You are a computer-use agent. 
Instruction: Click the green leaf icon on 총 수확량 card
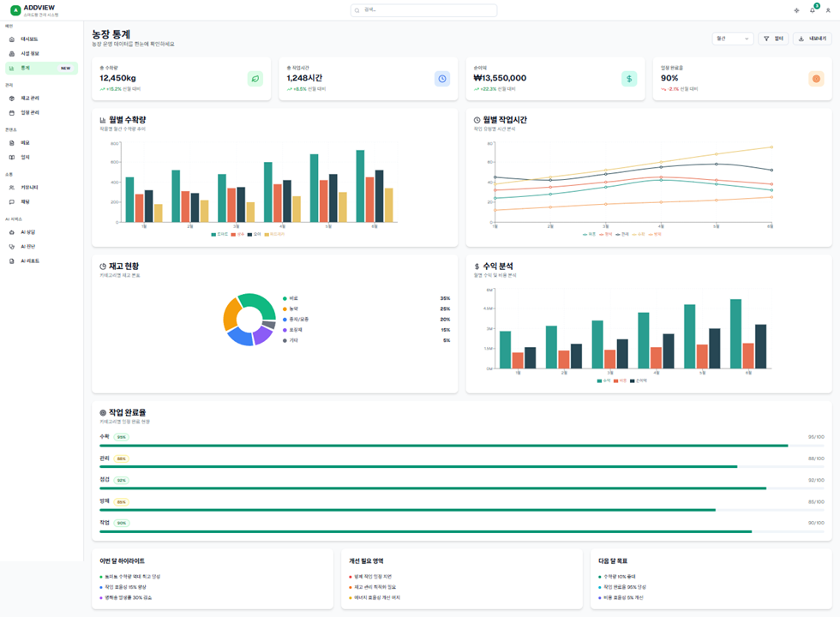(255, 79)
